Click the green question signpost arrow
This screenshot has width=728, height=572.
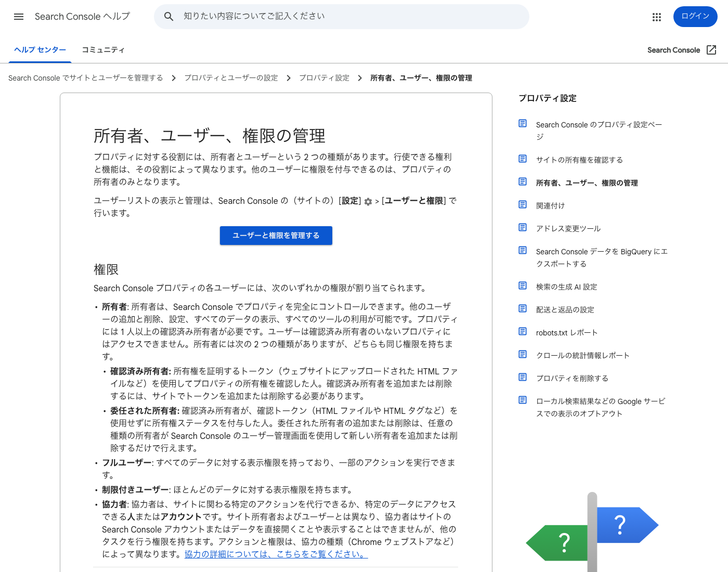pyautogui.click(x=557, y=543)
